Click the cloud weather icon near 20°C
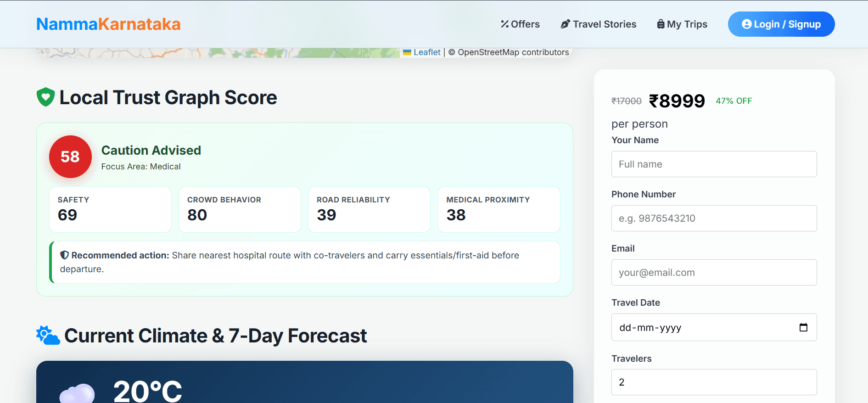The width and height of the screenshot is (868, 403). [x=77, y=393]
